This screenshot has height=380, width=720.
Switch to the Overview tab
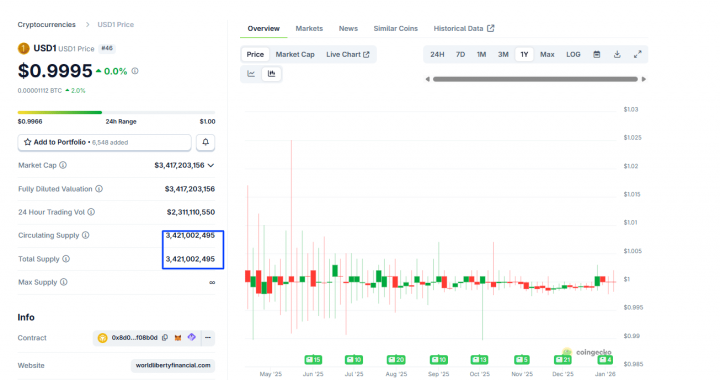pyautogui.click(x=264, y=28)
